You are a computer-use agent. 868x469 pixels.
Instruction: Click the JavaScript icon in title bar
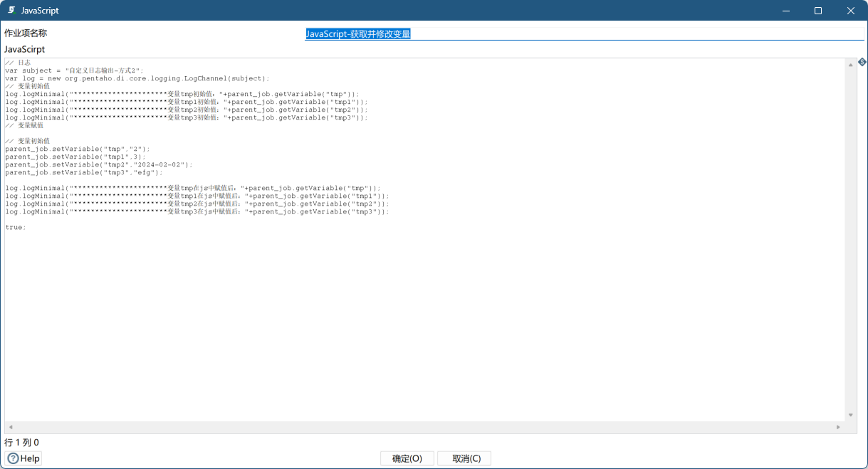12,11
